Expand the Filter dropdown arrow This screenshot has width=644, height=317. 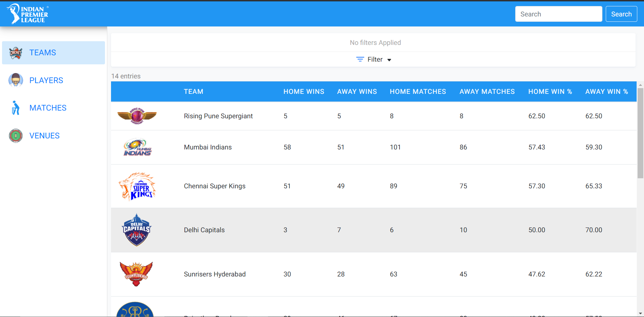pyautogui.click(x=389, y=60)
